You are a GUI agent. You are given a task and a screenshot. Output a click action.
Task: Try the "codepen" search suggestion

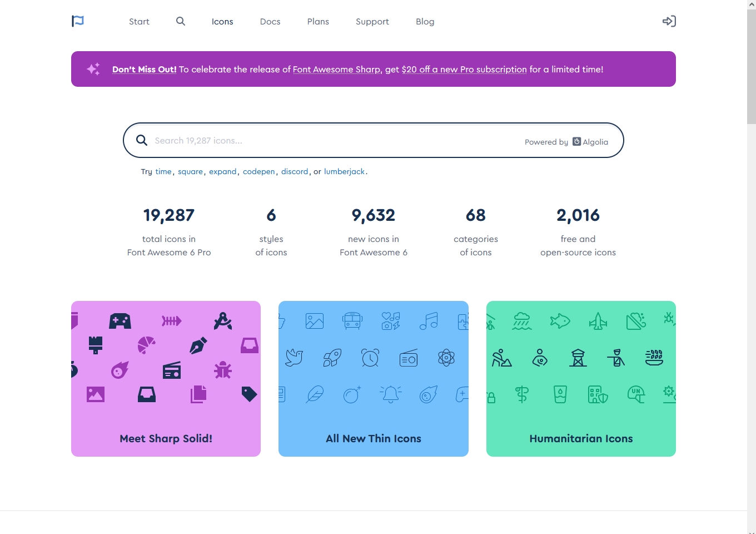pyautogui.click(x=259, y=171)
